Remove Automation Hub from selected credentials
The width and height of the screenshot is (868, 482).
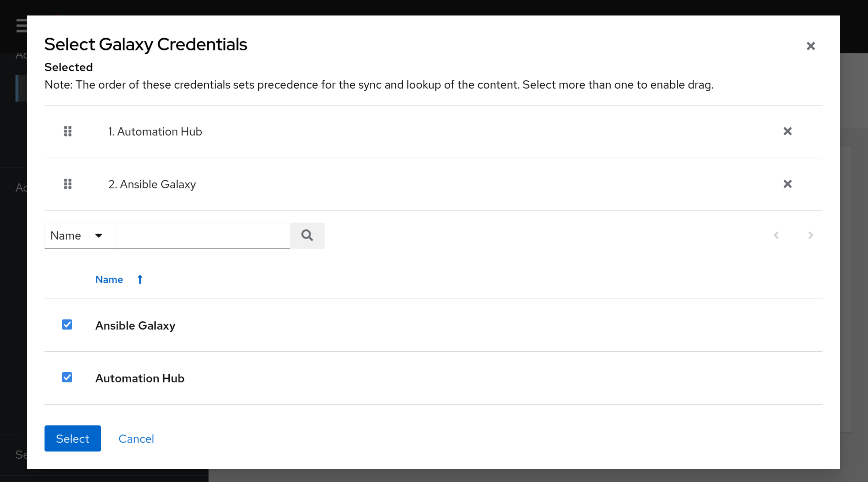[787, 131]
